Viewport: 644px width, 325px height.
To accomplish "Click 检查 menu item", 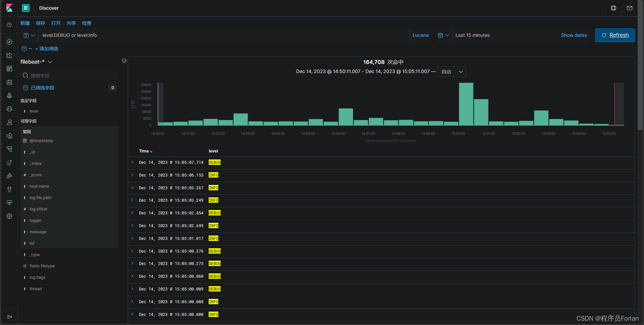I will pos(87,23).
